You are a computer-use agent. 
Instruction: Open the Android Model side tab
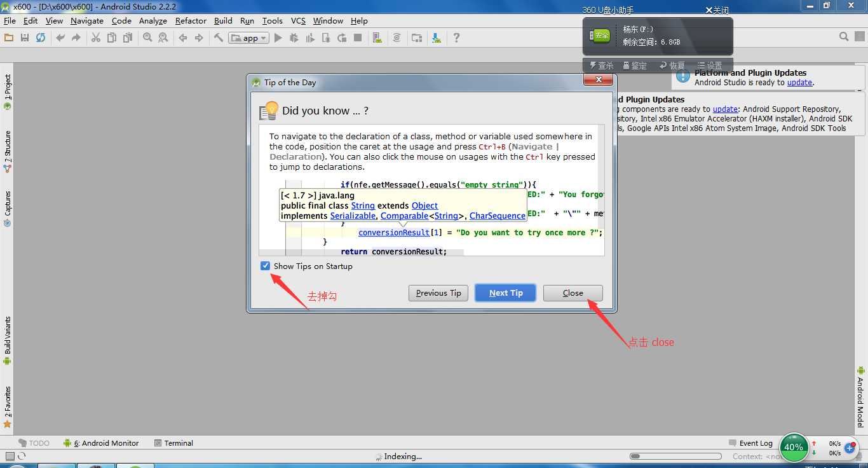tap(860, 397)
